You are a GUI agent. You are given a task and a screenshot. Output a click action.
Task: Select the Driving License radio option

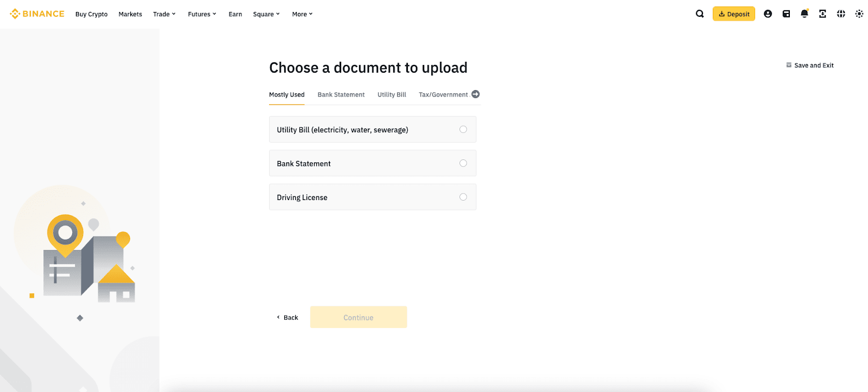(373, 197)
